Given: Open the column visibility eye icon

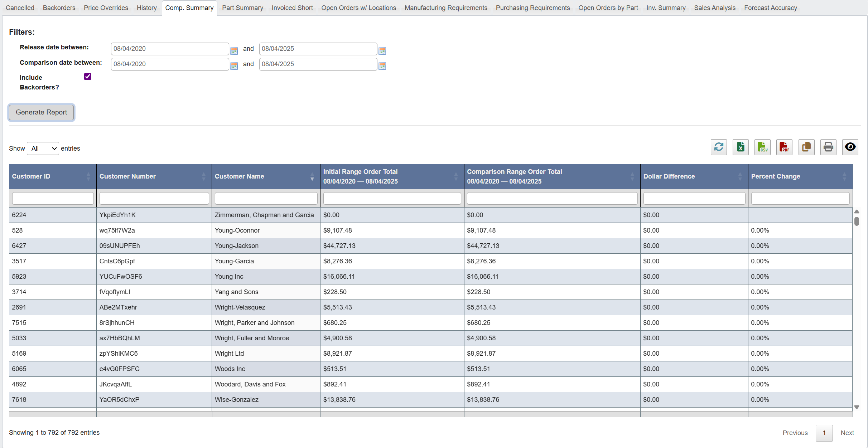Looking at the screenshot, I should [x=850, y=147].
